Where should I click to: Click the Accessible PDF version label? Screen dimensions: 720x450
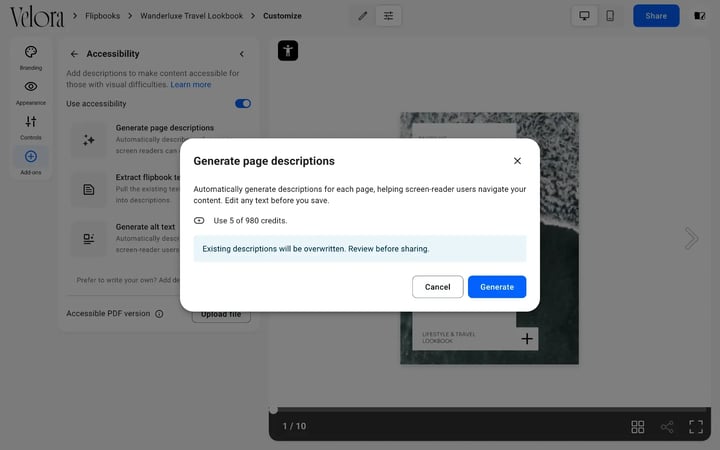point(108,313)
